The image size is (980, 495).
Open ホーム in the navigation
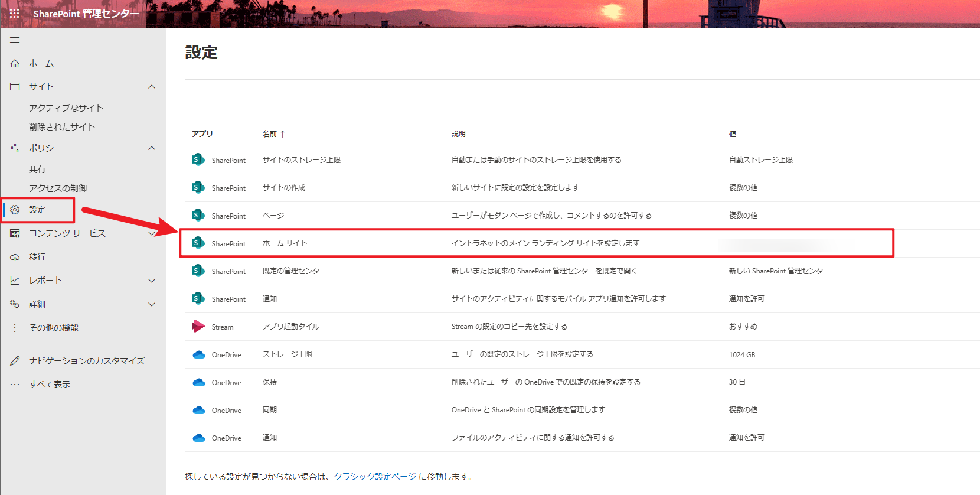pyautogui.click(x=41, y=63)
